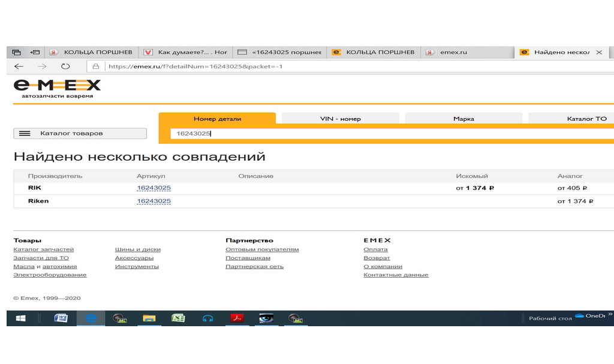Open Инструменты footer link
This screenshot has height=364, width=614.
(137, 266)
